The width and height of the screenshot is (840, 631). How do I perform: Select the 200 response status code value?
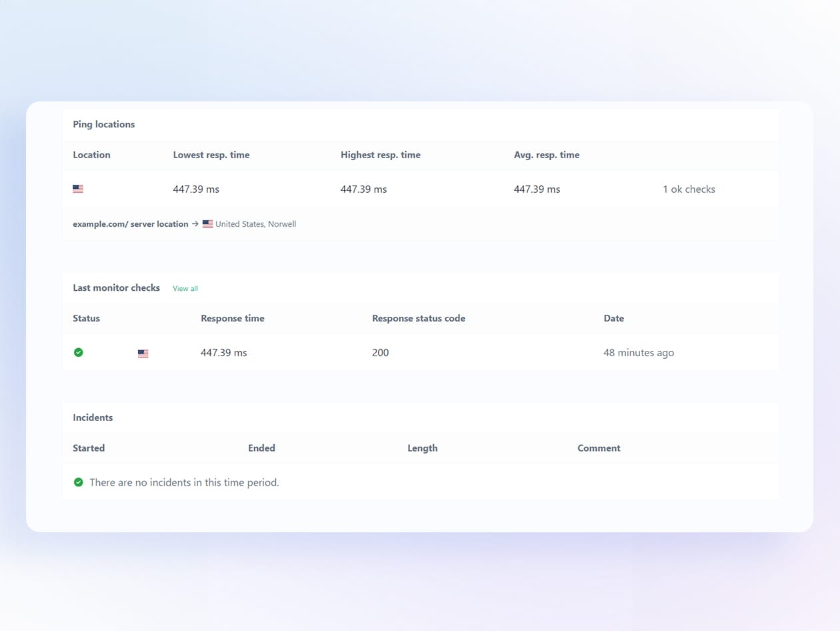coord(381,353)
